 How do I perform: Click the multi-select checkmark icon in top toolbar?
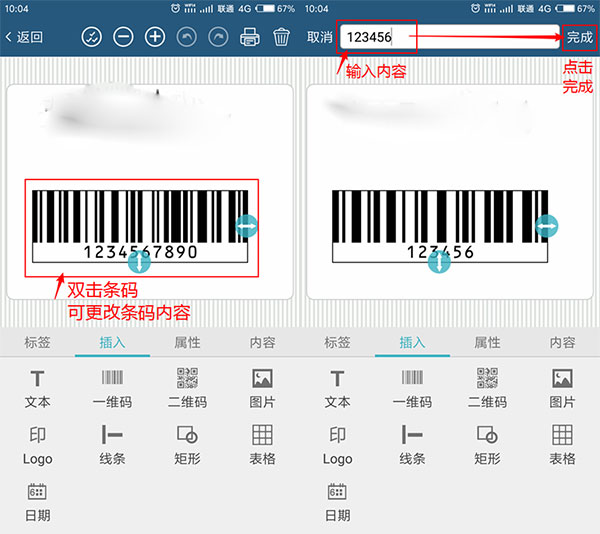click(x=91, y=37)
